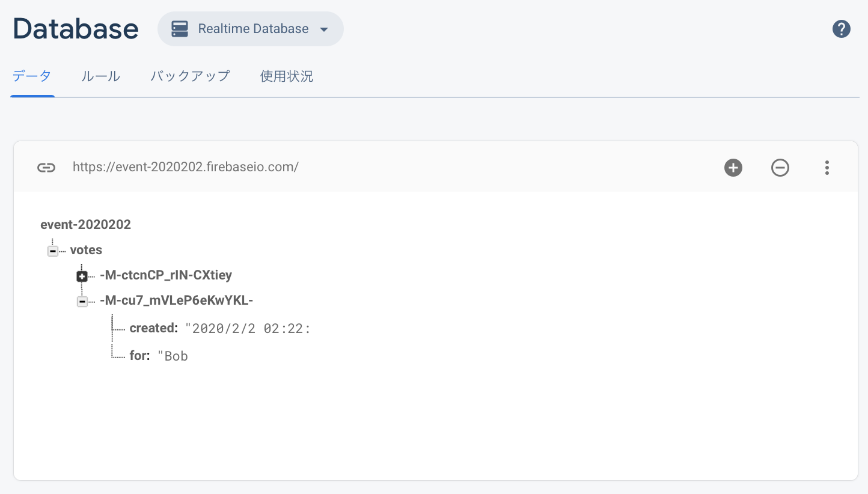Select the -M-ctcnCP_rIN-CXtiey key
Screen dimensions: 868x494
(x=166, y=275)
